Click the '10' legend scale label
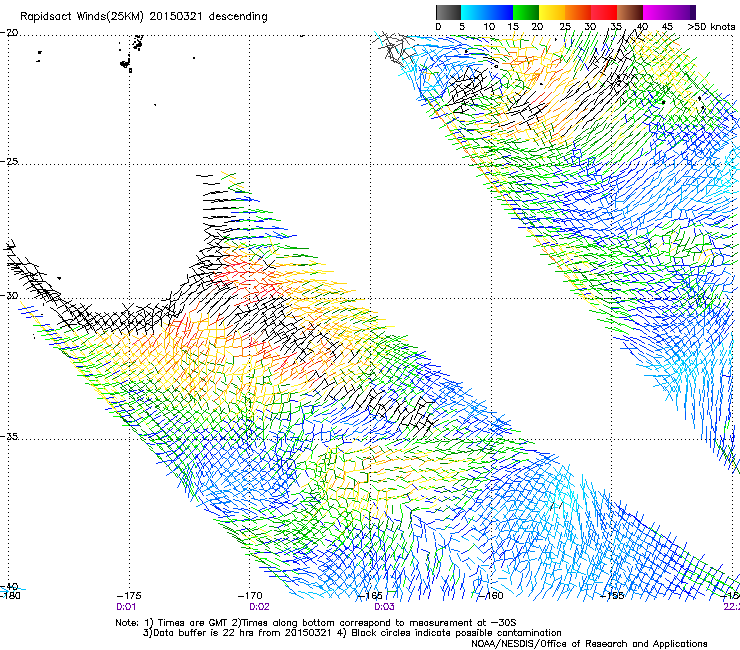The height and width of the screenshot is (650, 740). click(x=489, y=27)
